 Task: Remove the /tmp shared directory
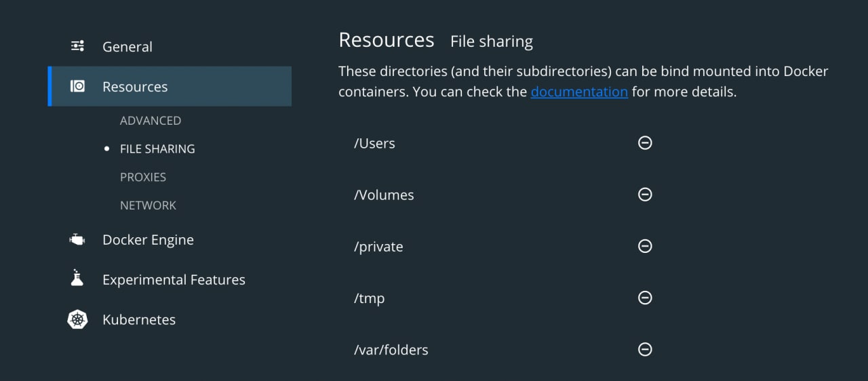point(645,297)
